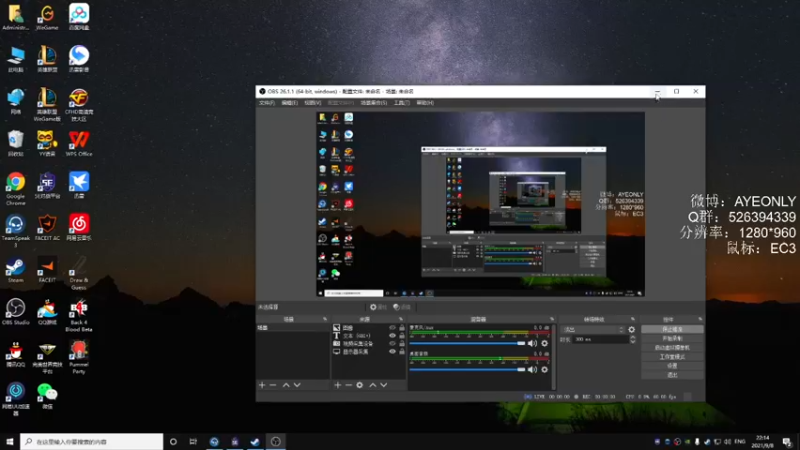Viewport: 800px width, 450px height.
Task: Mute the microphone/Aux channel speaker
Action: pos(532,343)
